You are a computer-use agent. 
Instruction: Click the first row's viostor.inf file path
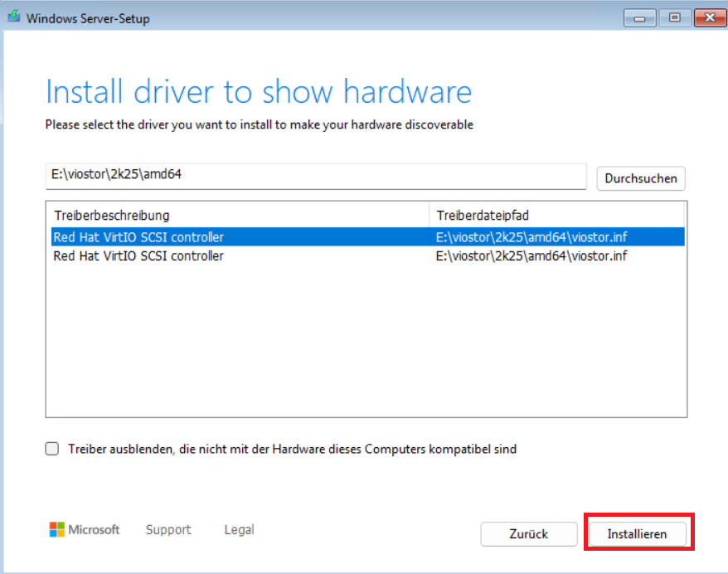[531, 237]
